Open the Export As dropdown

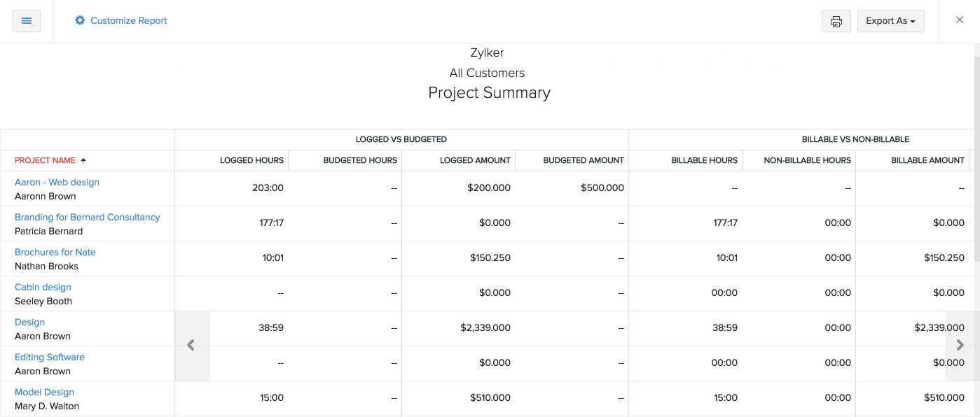tap(890, 21)
